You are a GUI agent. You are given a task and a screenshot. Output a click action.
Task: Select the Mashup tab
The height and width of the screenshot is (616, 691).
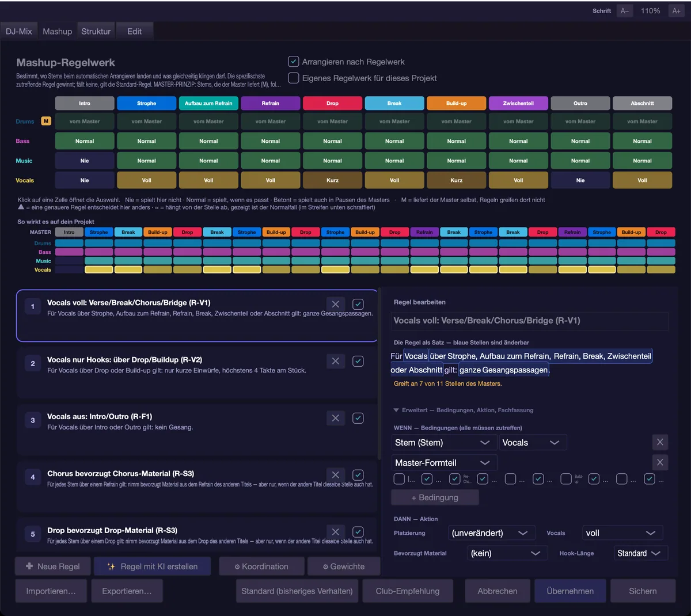point(58,32)
